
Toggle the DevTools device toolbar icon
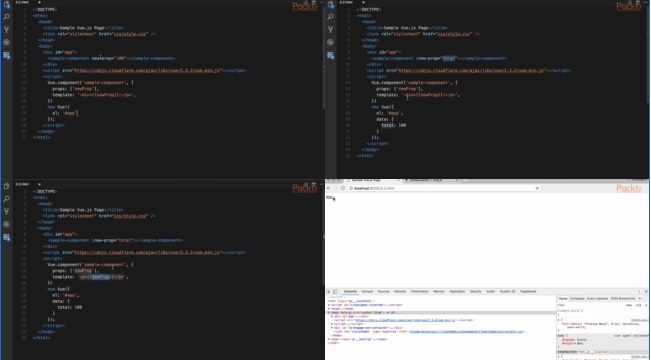coord(335,291)
